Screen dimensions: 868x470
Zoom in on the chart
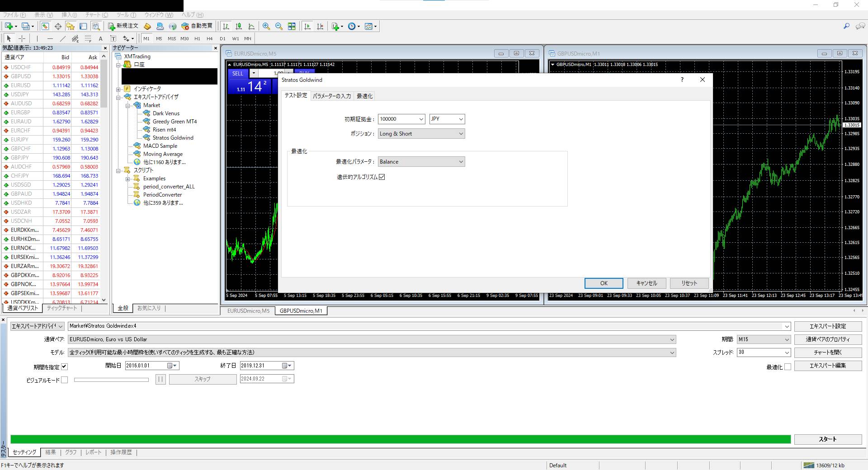tap(266, 26)
